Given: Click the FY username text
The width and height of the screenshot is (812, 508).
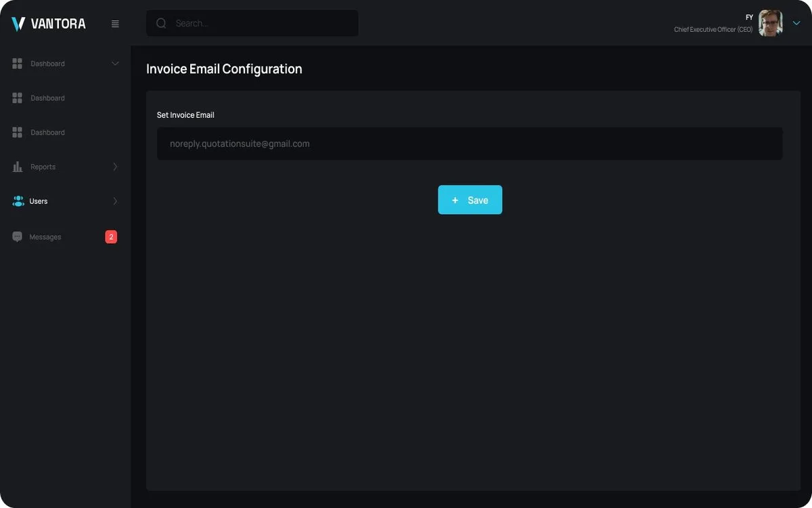Looking at the screenshot, I should pyautogui.click(x=749, y=18).
